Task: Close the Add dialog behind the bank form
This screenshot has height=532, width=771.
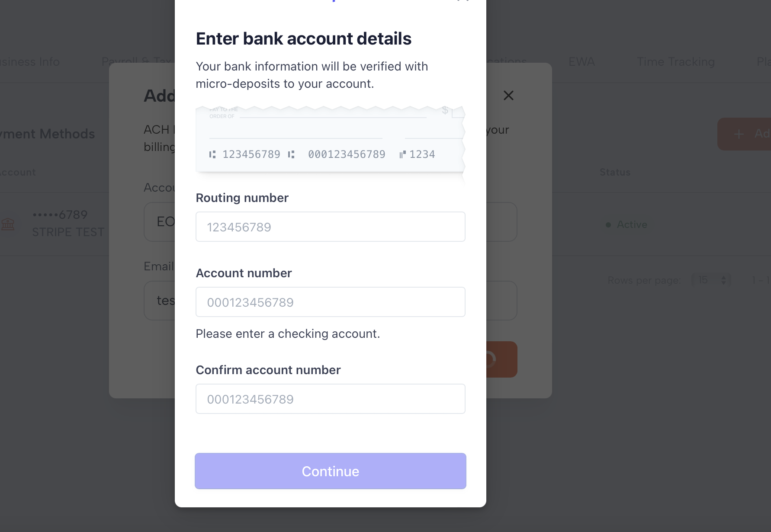Action: tap(508, 96)
